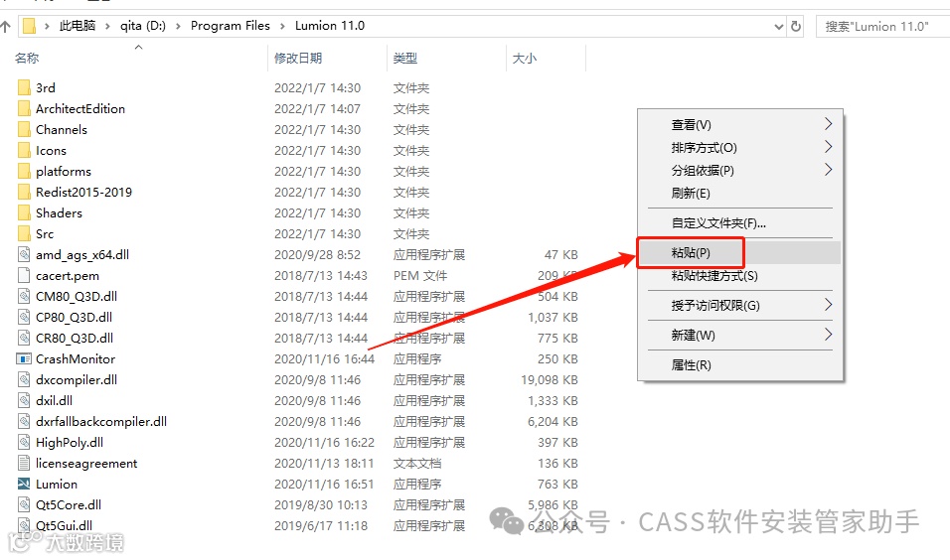
Task: Click the Redist2015-2019 folder icon
Action: pyautogui.click(x=24, y=193)
